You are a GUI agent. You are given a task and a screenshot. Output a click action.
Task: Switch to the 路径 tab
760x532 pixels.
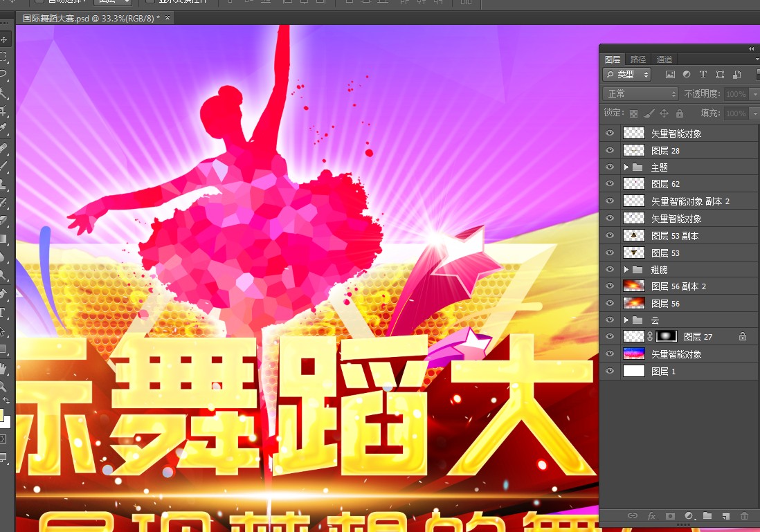638,59
